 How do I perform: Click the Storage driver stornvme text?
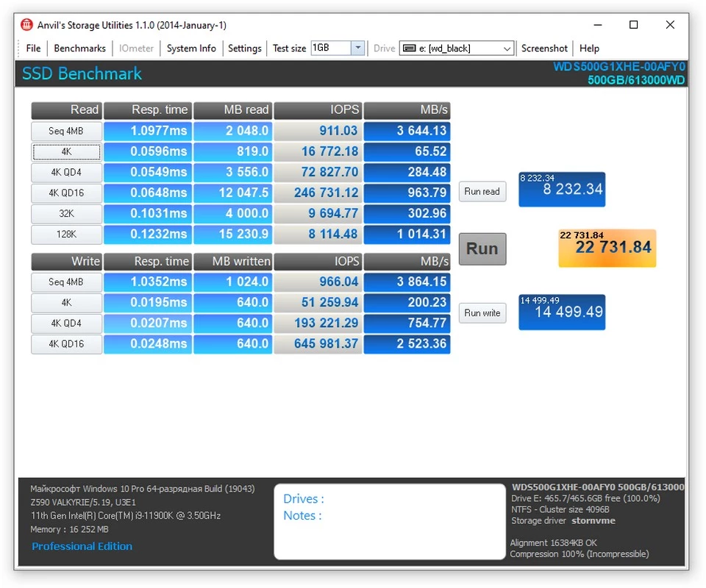tap(563, 520)
